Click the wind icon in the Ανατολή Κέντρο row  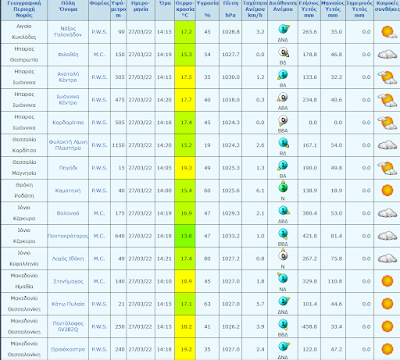(283, 75)
